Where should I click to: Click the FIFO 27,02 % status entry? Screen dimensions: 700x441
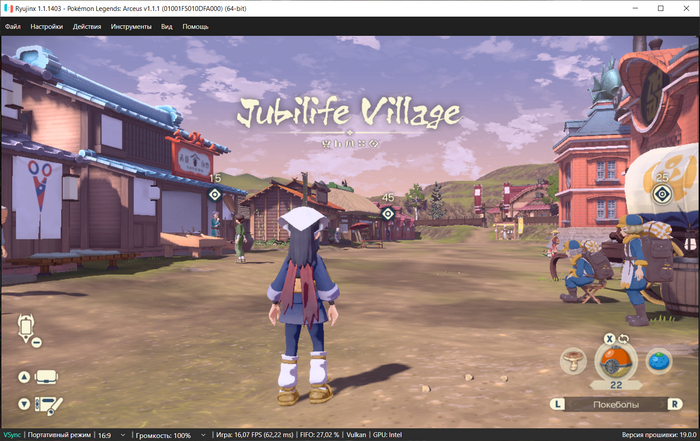[320, 435]
